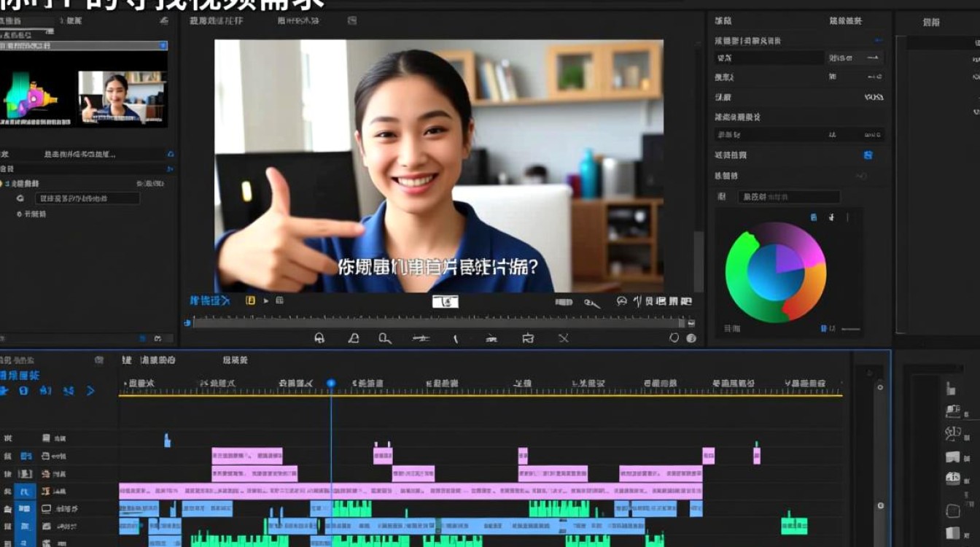Click the topmost icon in the far-right tool column

(x=951, y=389)
